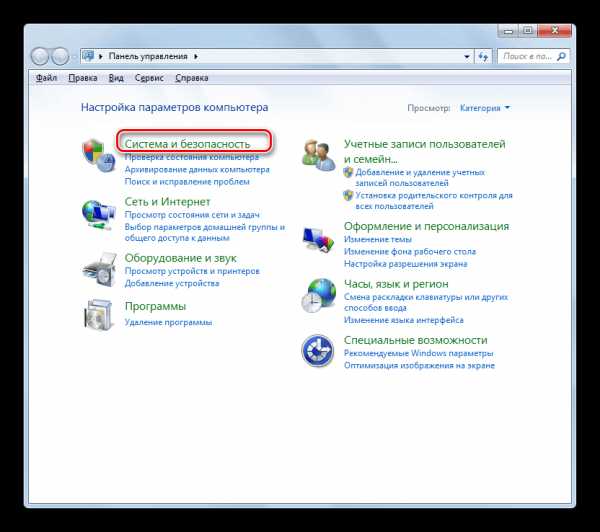Click shield icon beside 'Установка родительского контроля'
This screenshot has height=532, width=600.
[348, 195]
